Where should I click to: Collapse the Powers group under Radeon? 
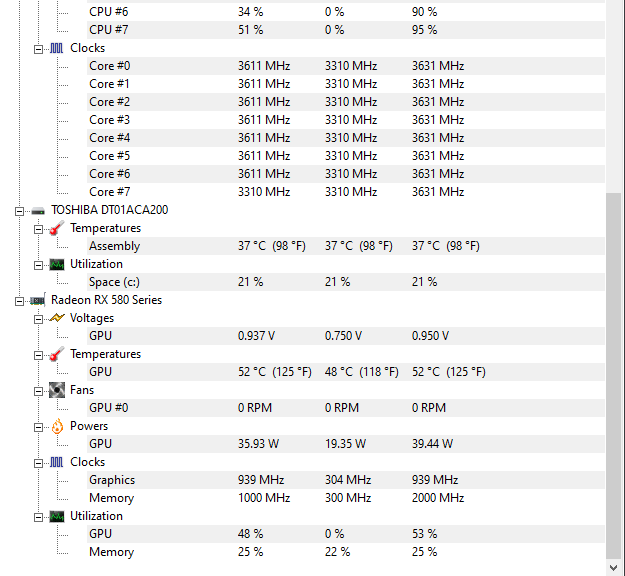click(39, 426)
